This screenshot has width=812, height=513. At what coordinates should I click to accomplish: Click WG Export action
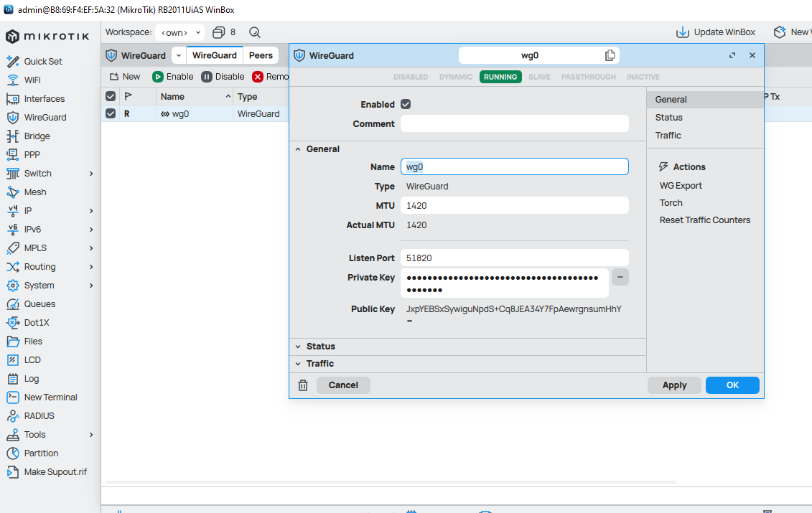pos(681,185)
